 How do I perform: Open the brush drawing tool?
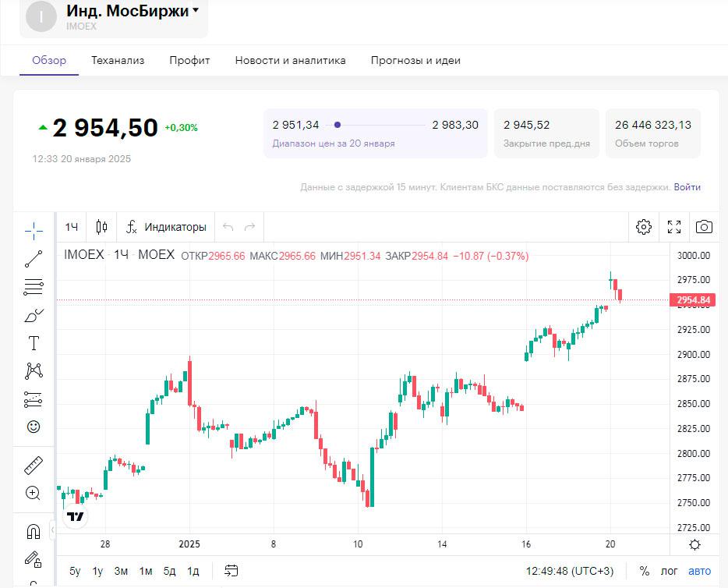coord(34,315)
